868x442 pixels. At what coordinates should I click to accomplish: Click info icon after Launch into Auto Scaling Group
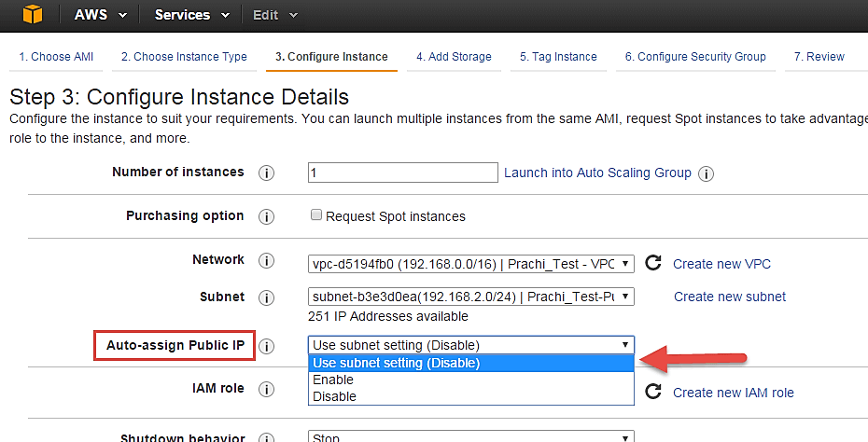tap(706, 173)
